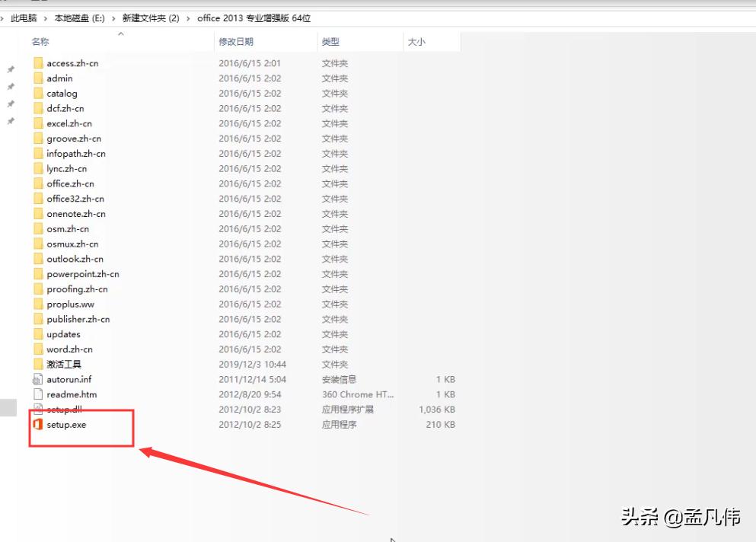Click the 2012/10/2 8:25 date cell

250,424
